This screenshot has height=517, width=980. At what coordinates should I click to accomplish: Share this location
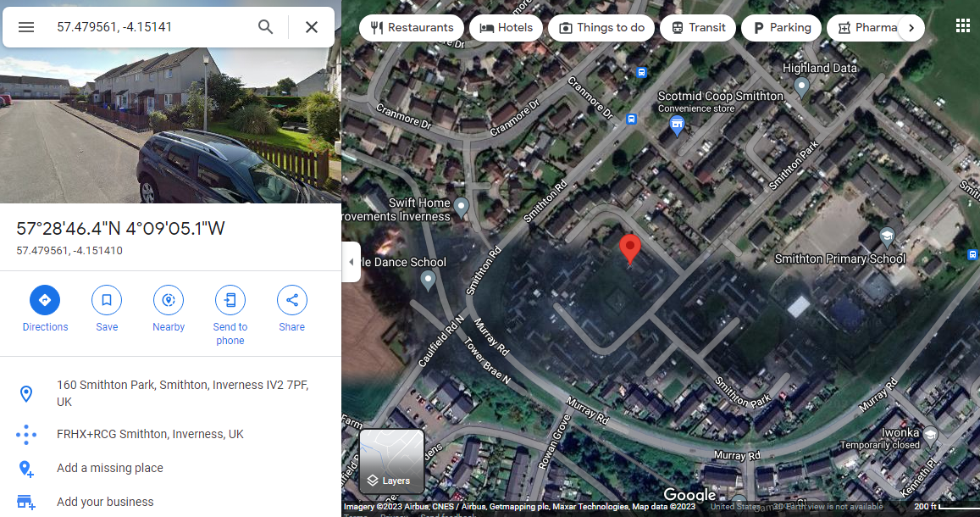coord(292,309)
